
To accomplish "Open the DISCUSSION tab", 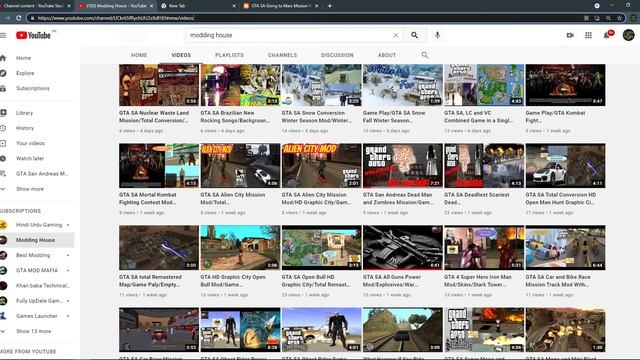I will coord(337,55).
